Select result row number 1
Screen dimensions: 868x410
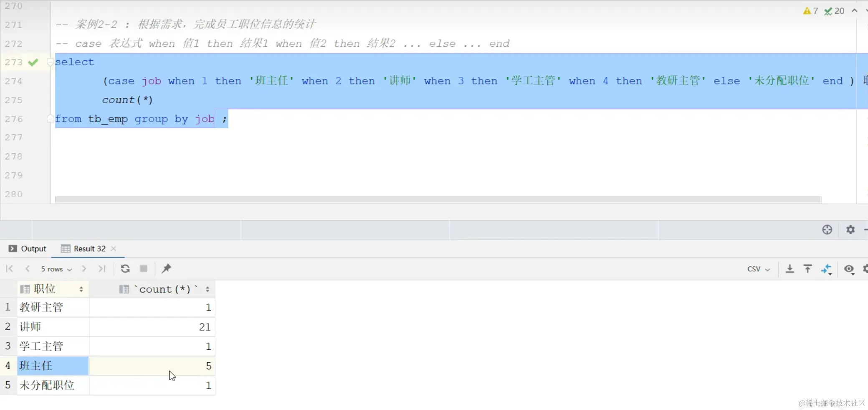8,308
